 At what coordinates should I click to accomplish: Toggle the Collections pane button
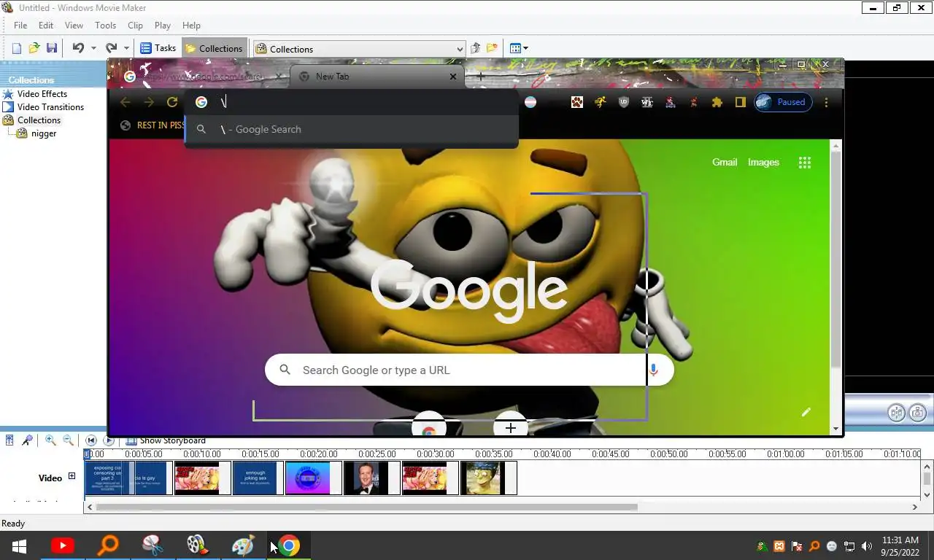(x=214, y=48)
